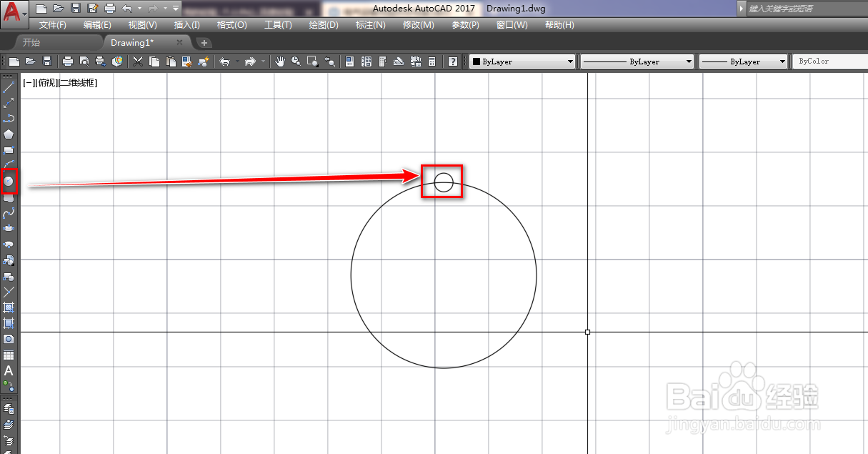Image resolution: width=868 pixels, height=454 pixels.
Task: Expand standard toolbar Undo dropdown arrow
Action: click(236, 61)
